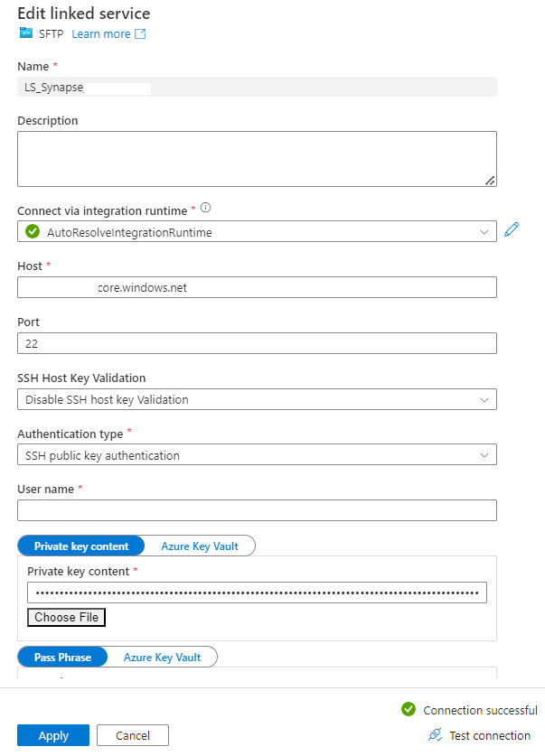545x756 pixels.
Task: Switch private key source to Azure Key Vault
Action: coord(201,546)
